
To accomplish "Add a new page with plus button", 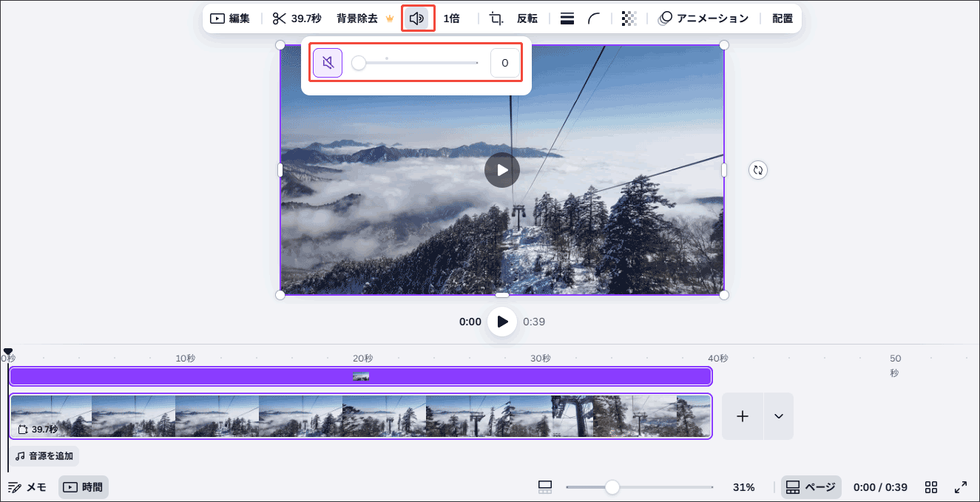I will tap(743, 416).
